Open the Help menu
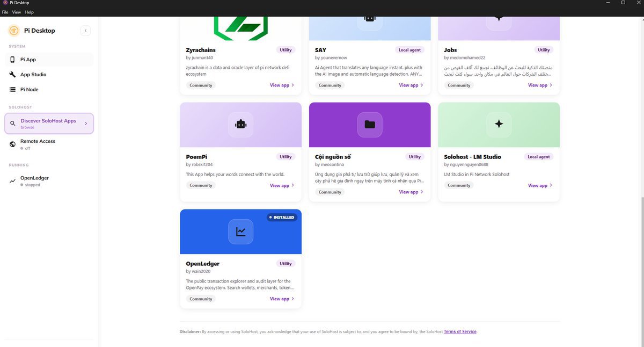644x347 pixels. (29, 12)
